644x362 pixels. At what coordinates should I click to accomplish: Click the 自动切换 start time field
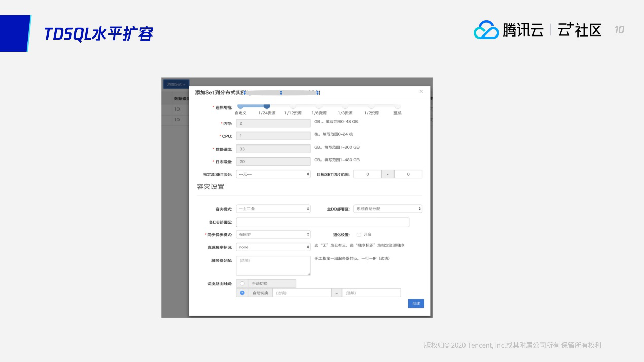pyautogui.click(x=302, y=293)
